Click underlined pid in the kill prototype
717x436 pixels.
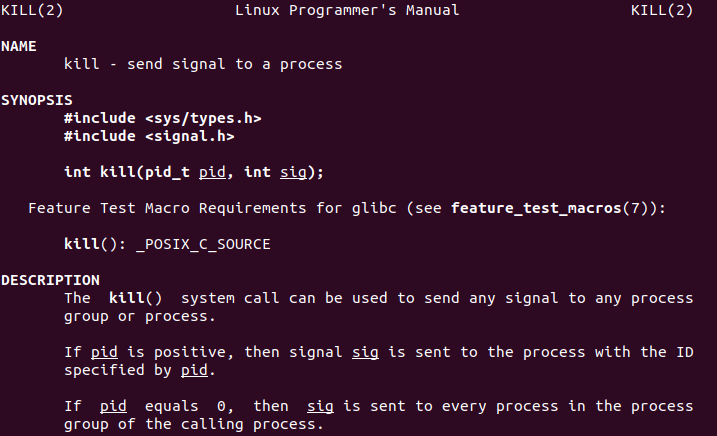pyautogui.click(x=212, y=172)
